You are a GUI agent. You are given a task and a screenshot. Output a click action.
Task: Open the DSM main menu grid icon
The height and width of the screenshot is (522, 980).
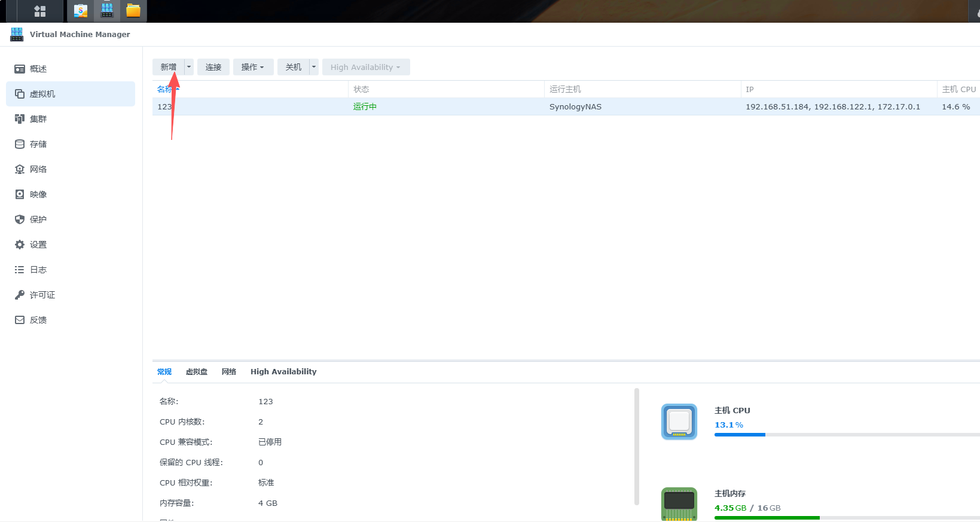pos(40,11)
